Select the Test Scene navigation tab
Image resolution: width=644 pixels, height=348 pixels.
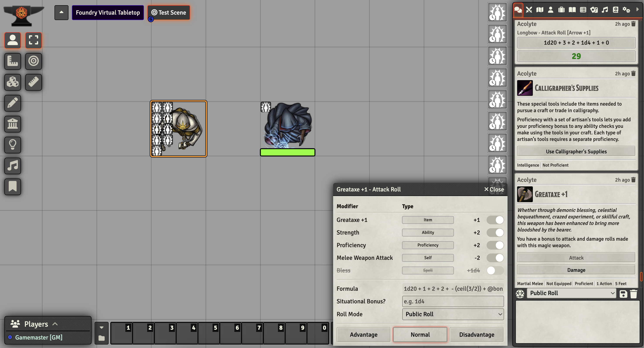169,12
